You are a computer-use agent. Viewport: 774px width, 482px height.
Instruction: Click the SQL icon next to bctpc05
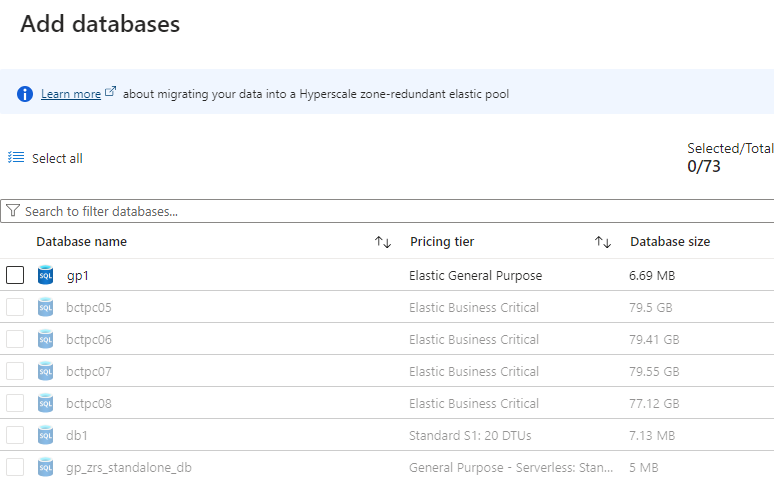tap(45, 307)
